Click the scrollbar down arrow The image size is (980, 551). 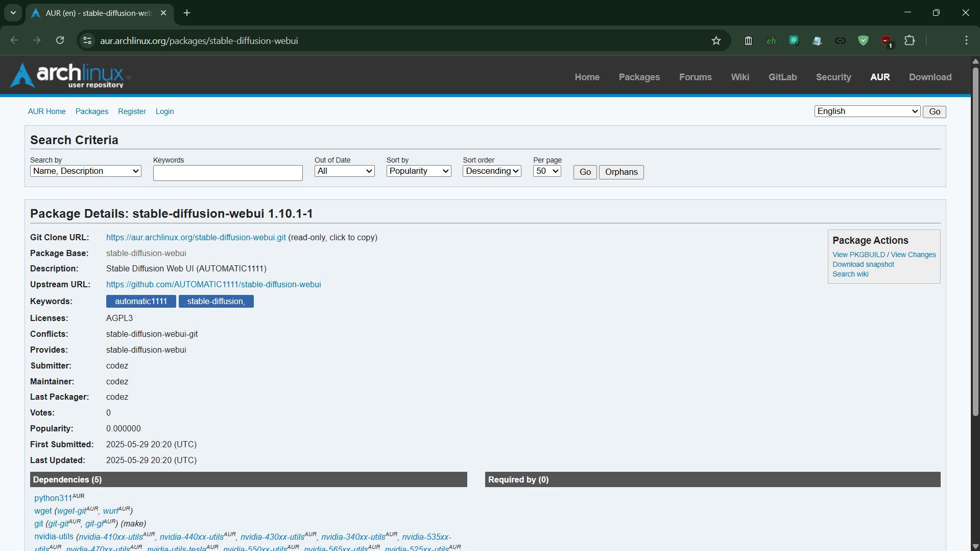[975, 546]
